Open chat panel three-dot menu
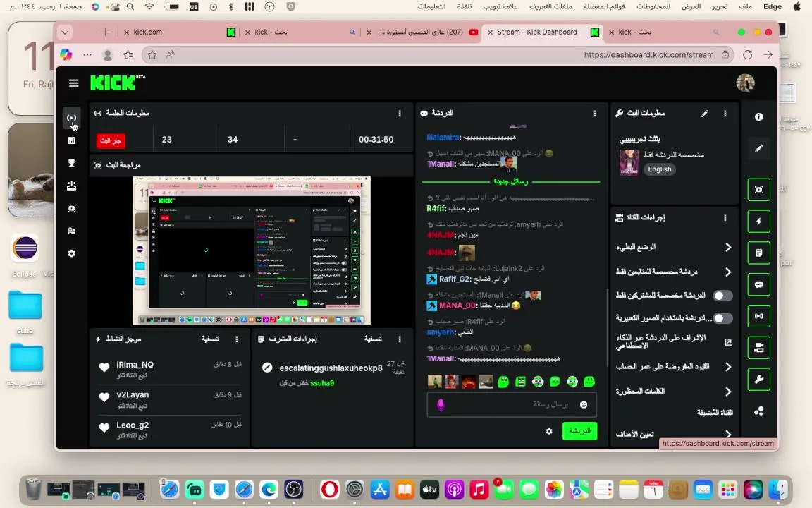The image size is (812, 508). [x=594, y=114]
